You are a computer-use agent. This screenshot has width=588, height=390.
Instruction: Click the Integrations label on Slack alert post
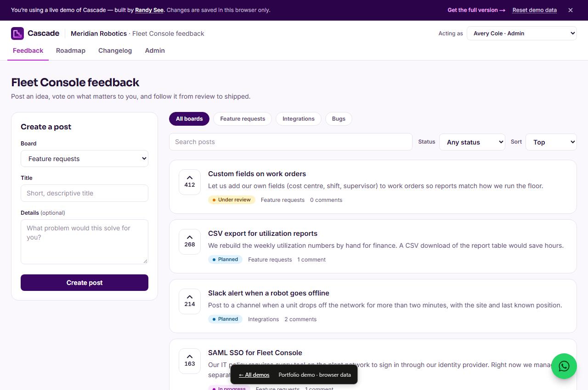(263, 319)
